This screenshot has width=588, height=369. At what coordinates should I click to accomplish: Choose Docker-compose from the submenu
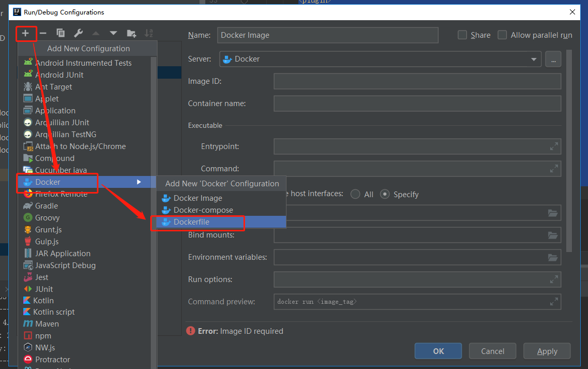click(x=221, y=210)
